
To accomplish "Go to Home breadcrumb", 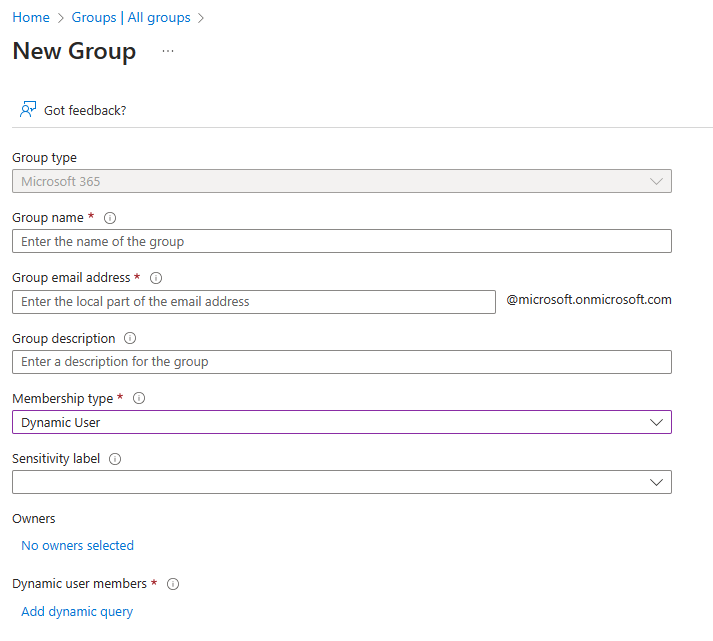I will 31,18.
